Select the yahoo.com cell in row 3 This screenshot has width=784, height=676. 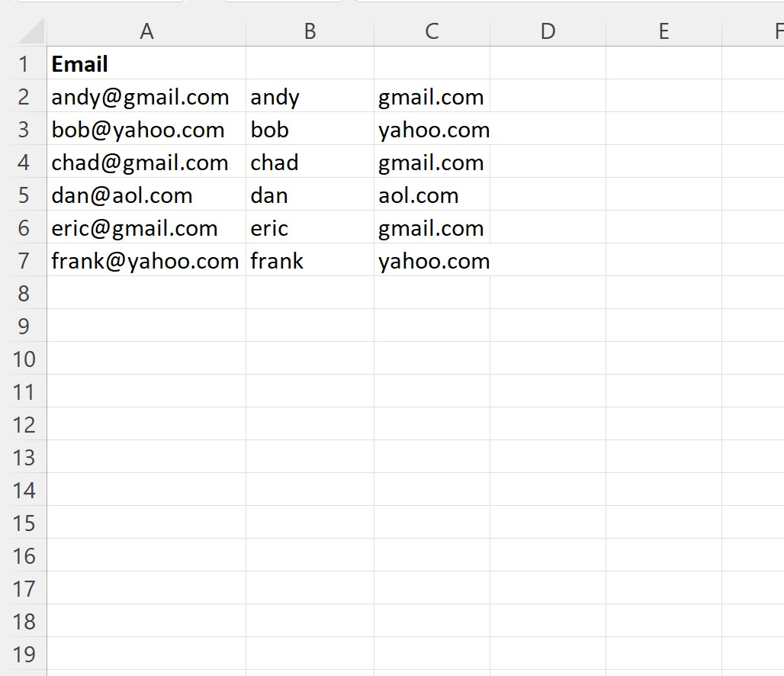[x=433, y=130]
